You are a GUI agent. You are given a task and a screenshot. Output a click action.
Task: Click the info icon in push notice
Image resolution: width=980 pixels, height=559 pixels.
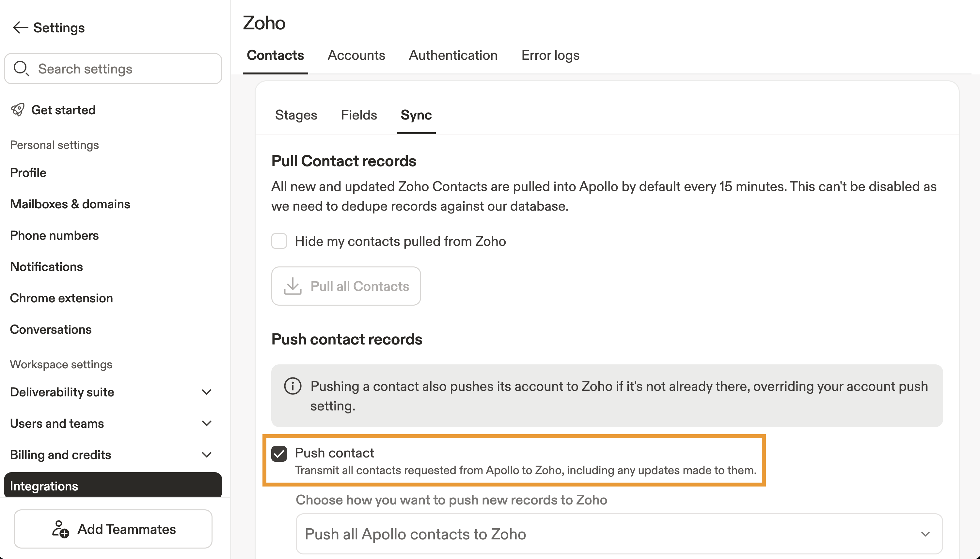(x=292, y=386)
